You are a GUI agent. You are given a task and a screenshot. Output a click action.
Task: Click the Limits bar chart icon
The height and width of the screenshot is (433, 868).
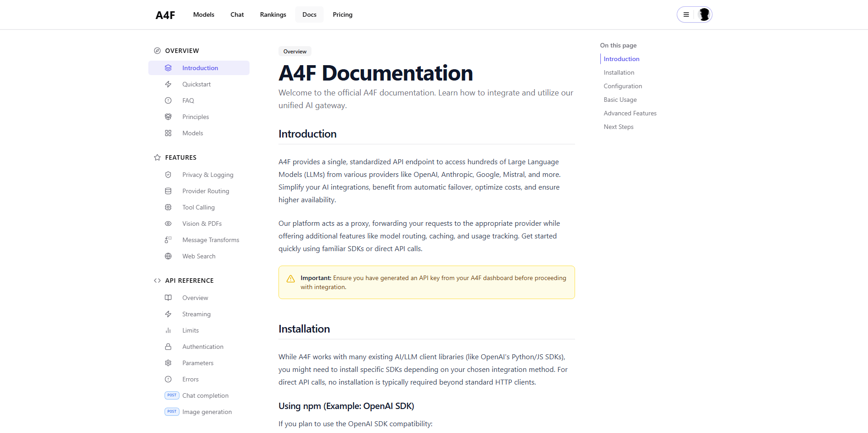click(x=168, y=330)
